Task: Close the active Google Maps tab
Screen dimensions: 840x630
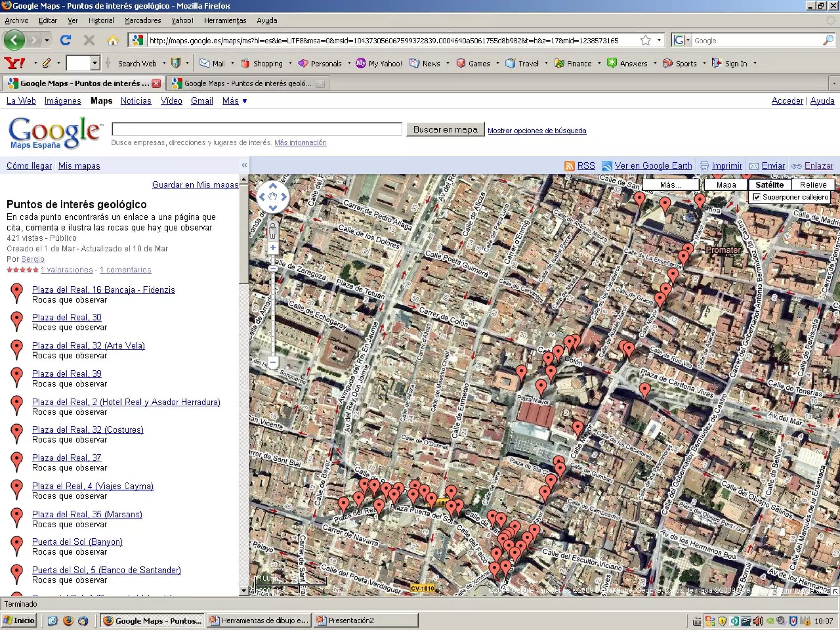Action: tap(156, 83)
